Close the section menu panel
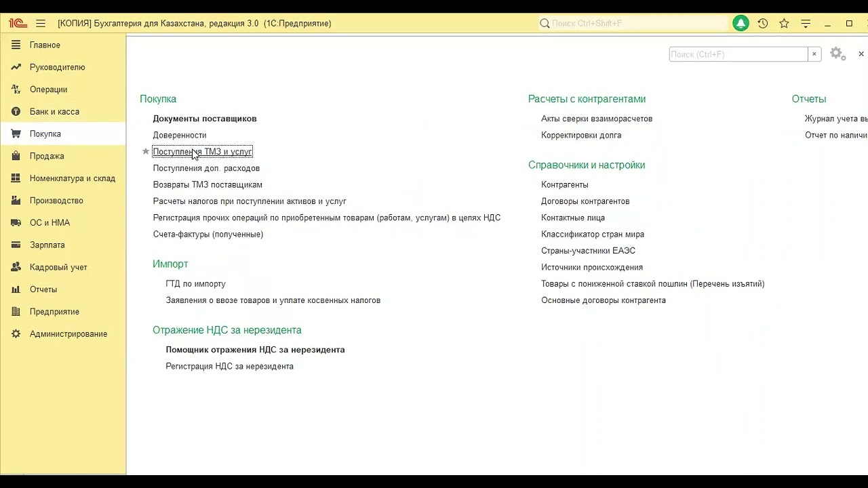Viewport: 868px width, 488px height. pos(861,54)
